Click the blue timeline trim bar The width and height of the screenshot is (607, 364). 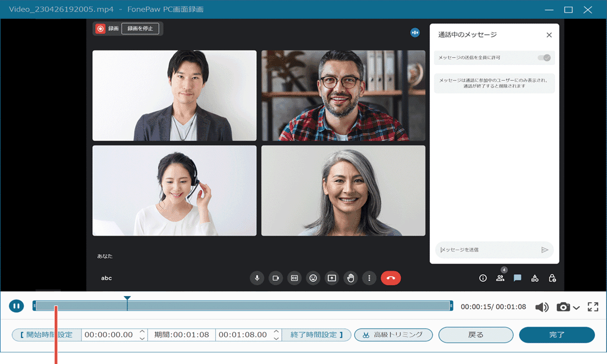pos(243,306)
